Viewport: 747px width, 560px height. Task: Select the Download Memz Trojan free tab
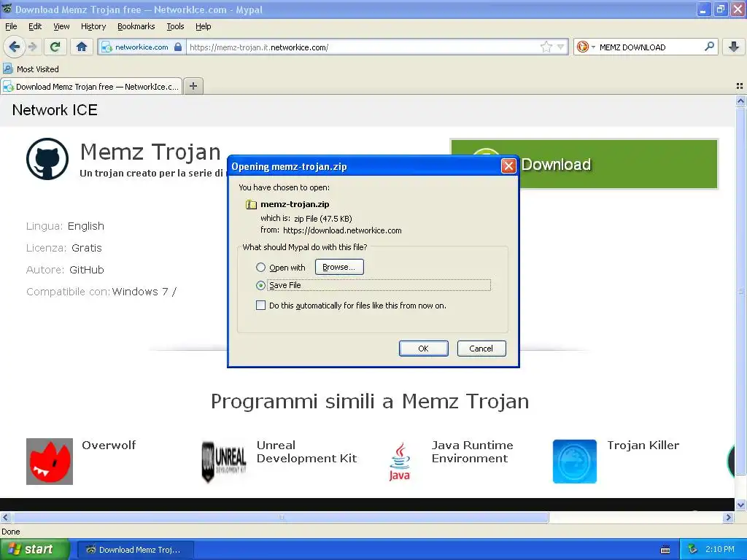[x=91, y=86]
